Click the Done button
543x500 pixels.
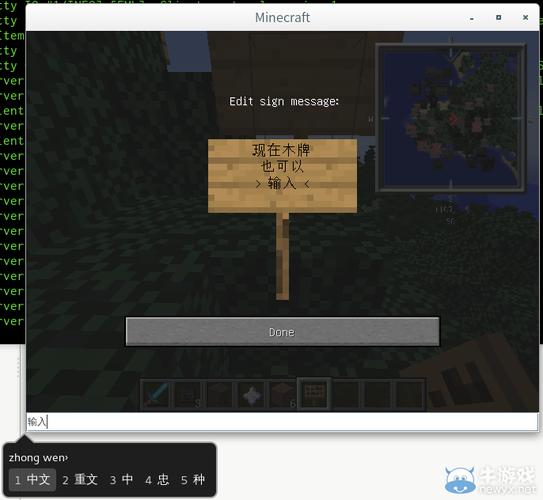282,332
